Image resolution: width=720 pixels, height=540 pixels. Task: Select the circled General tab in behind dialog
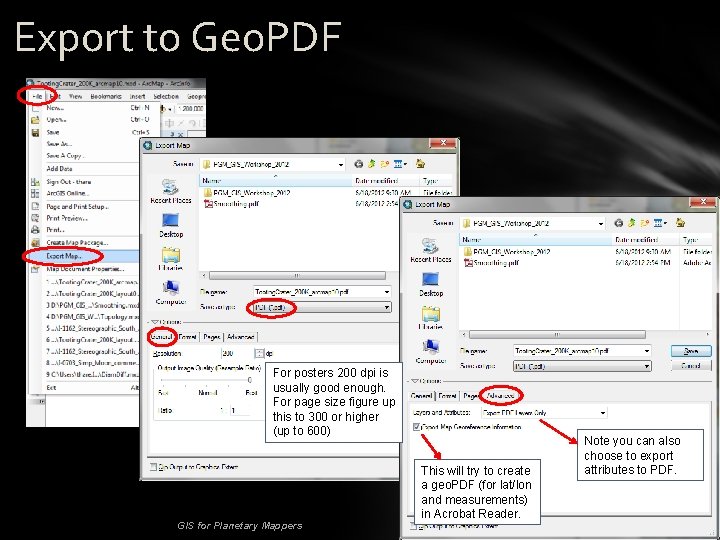pyautogui.click(x=162, y=337)
